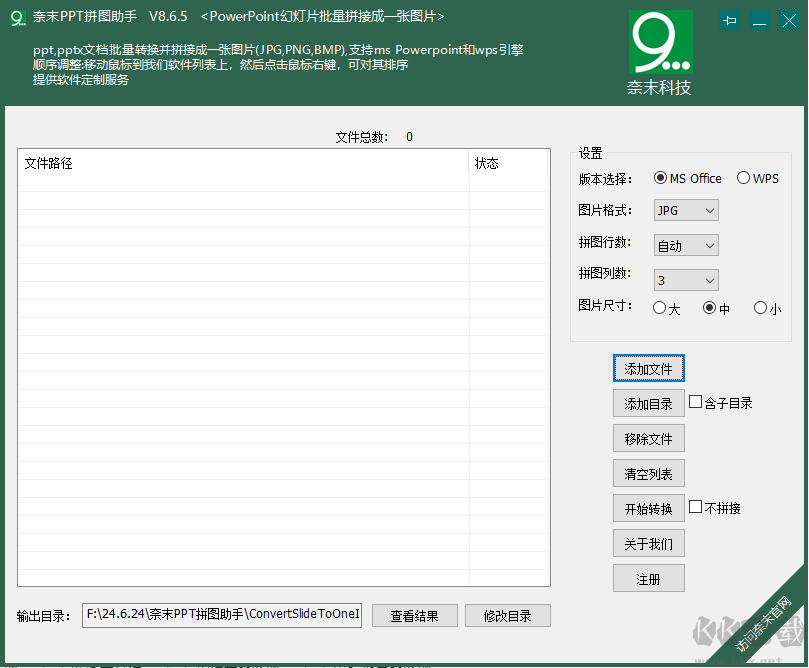The width and height of the screenshot is (809, 668).
Task: Click the 添加目录 button
Action: [x=649, y=403]
